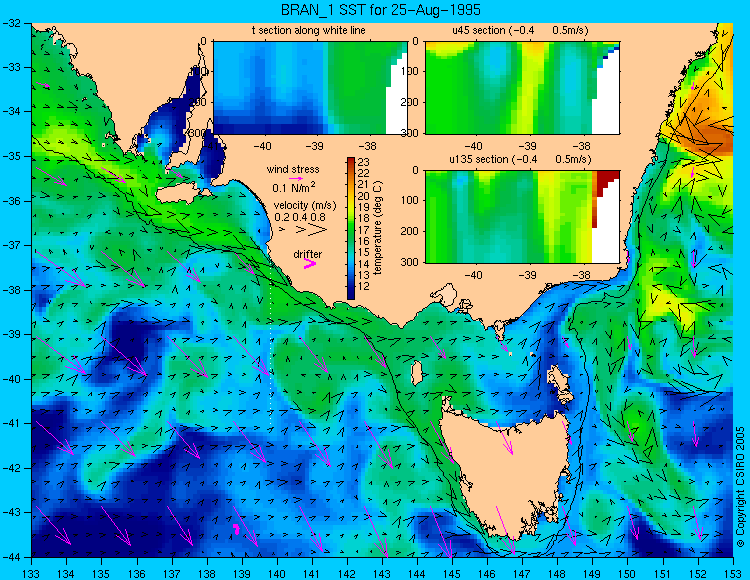Click the '153' longitude axis label
This screenshot has width=750, height=580.
733,573
